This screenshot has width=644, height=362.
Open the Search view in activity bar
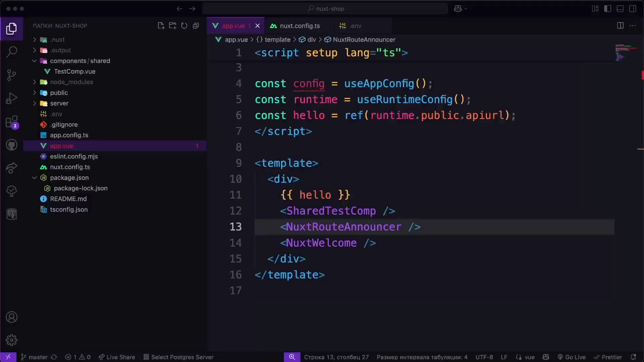(x=12, y=52)
